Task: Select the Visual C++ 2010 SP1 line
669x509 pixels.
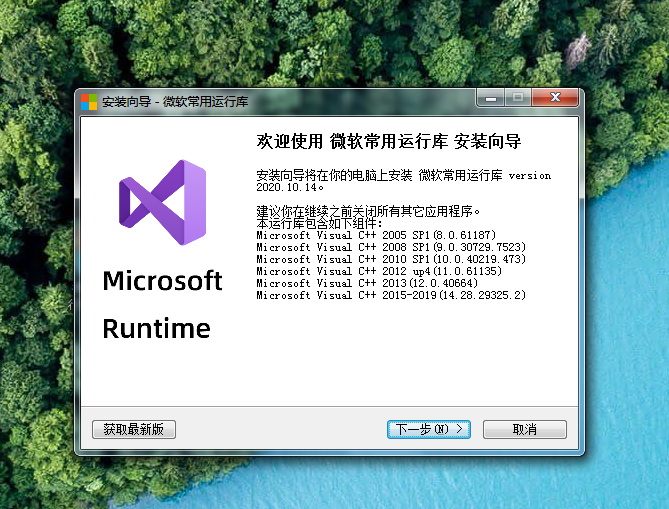Action: tap(391, 259)
